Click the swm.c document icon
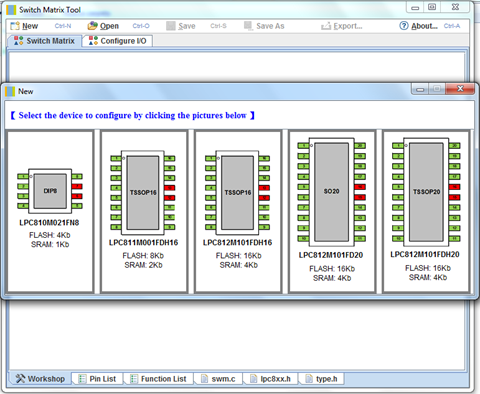The image size is (480, 394). [204, 379]
